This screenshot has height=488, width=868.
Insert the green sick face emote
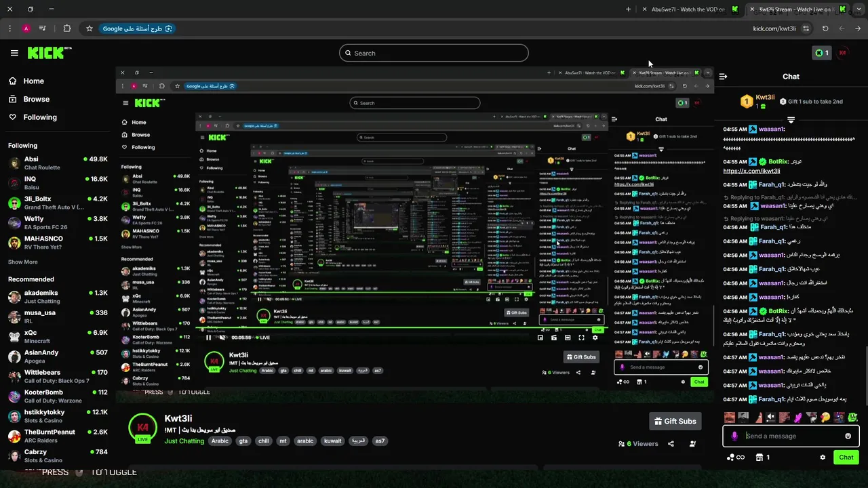[x=852, y=418]
